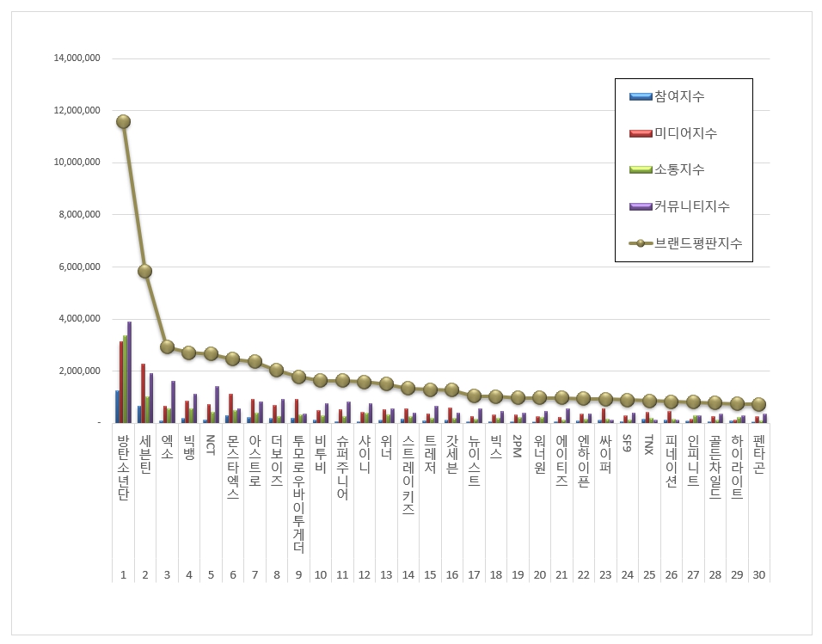
Task: Click rank number 25 on the x-axis
Action: [x=649, y=574]
